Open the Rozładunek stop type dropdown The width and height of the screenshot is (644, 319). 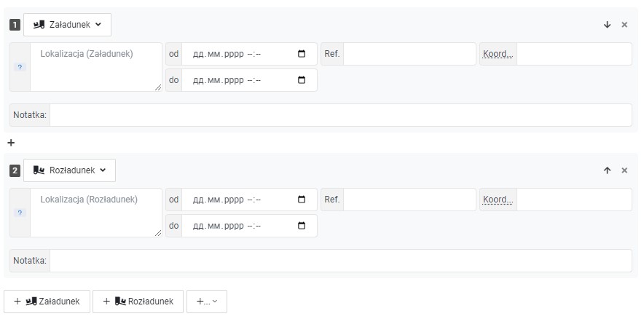coord(69,170)
